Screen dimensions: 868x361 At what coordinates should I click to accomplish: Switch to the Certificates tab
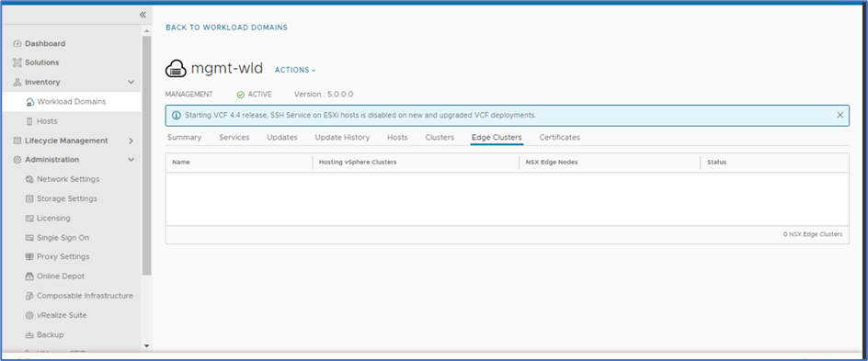point(560,137)
